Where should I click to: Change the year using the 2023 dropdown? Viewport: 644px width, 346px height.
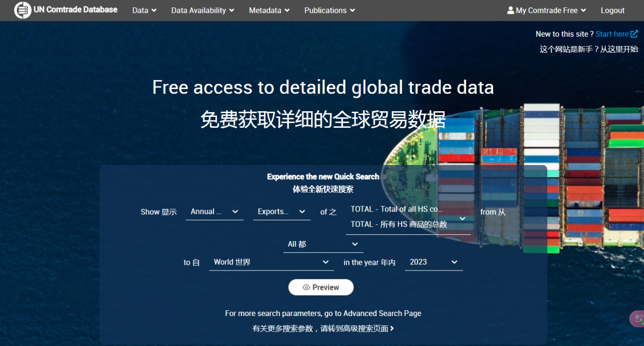[x=433, y=262]
